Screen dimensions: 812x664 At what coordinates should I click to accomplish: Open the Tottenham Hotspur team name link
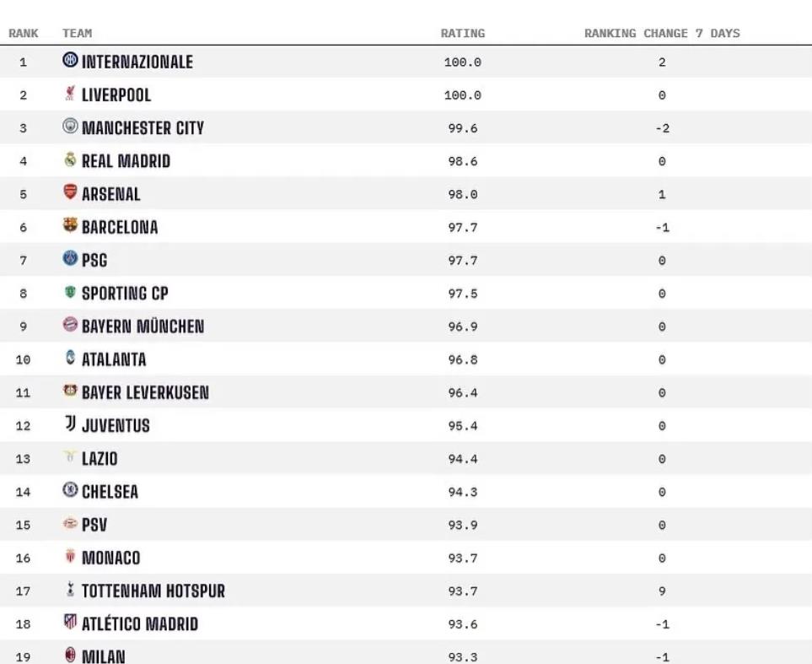click(153, 591)
